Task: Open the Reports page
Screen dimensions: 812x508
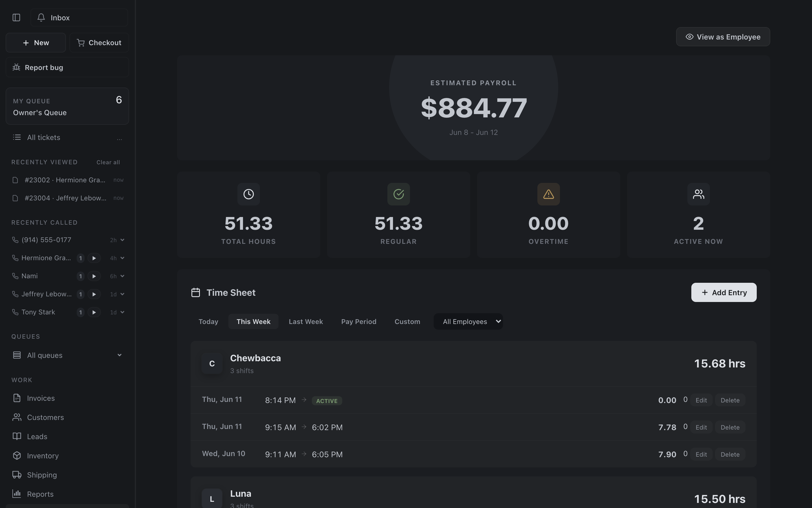Action: coord(67,494)
